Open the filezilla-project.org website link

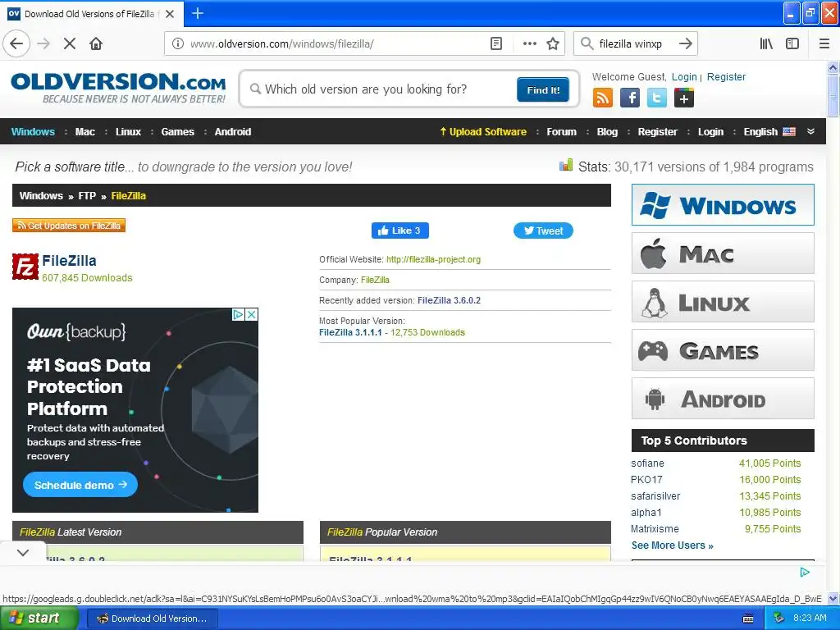coord(433,259)
